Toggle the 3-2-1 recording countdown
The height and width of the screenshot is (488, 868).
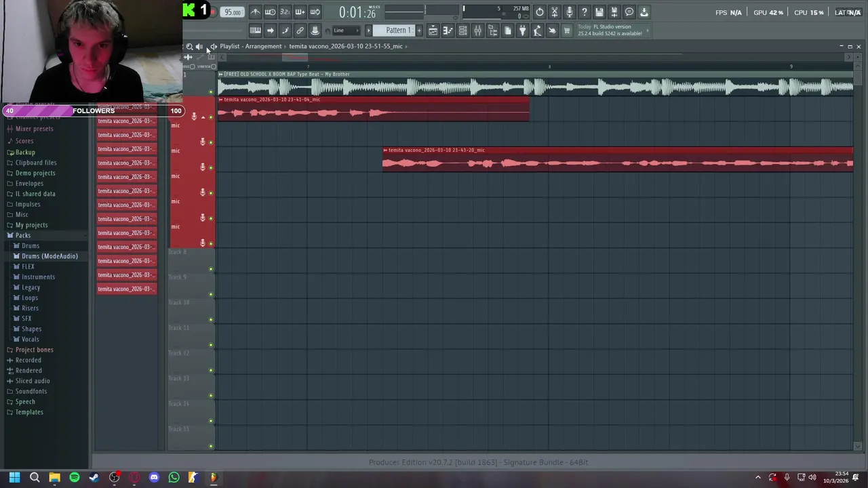click(x=285, y=12)
